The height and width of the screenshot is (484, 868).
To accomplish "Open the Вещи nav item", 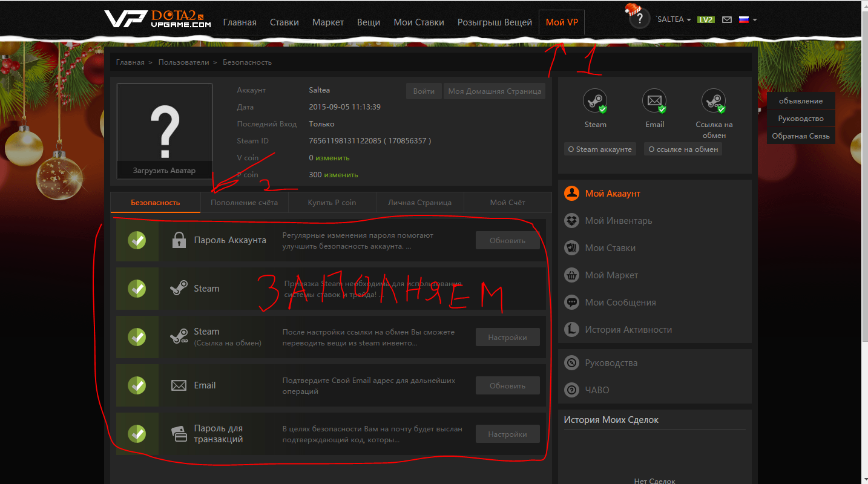I will click(369, 22).
